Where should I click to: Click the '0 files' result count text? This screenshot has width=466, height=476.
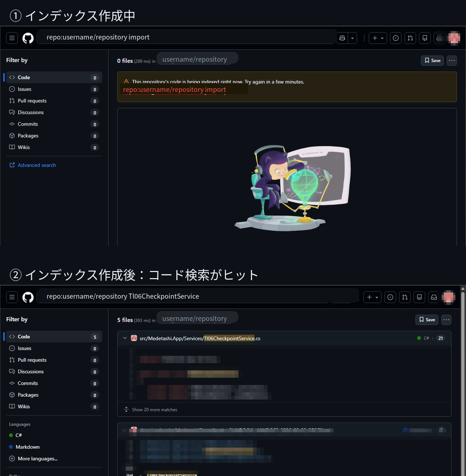tap(125, 61)
